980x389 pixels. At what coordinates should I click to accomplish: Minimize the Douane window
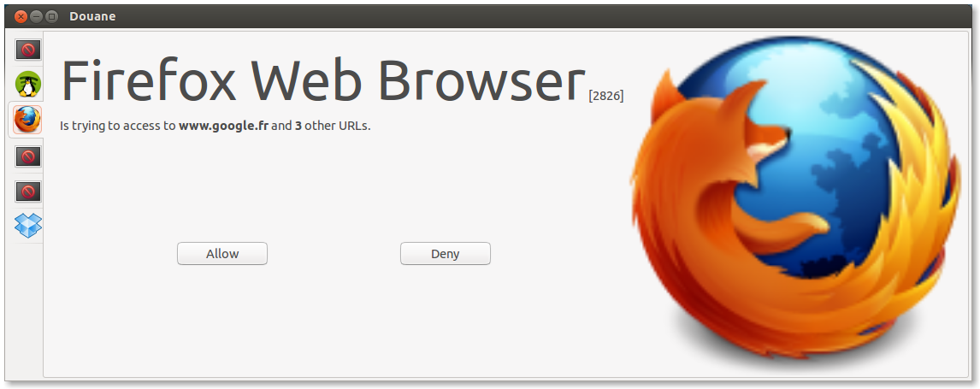click(x=36, y=16)
